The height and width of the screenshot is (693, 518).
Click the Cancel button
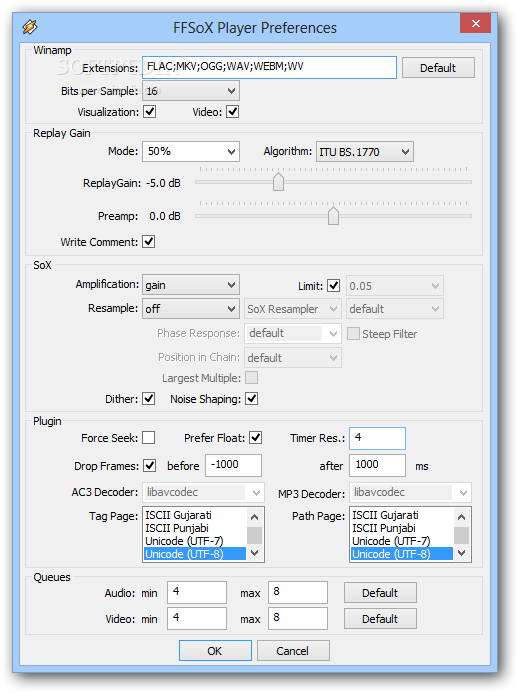click(x=293, y=651)
